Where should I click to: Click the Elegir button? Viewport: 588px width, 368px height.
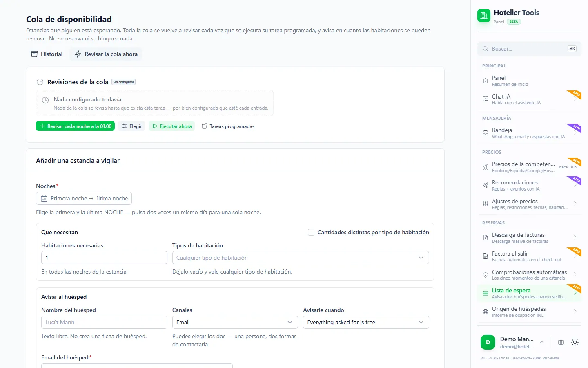pos(131,126)
